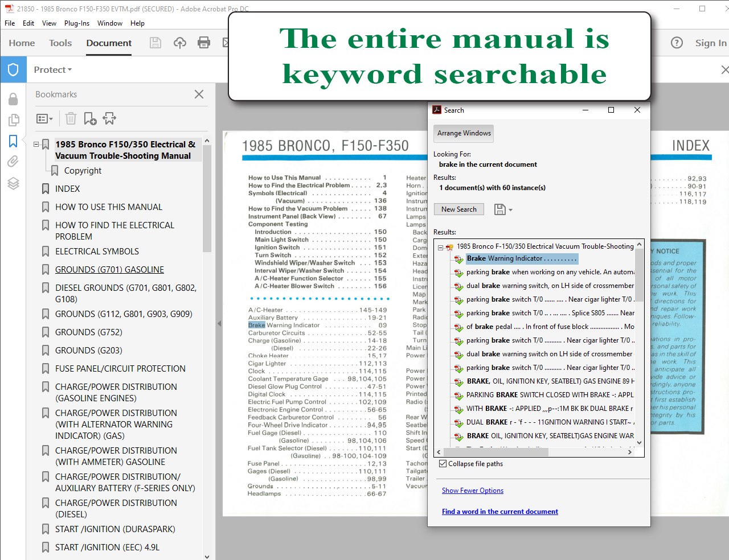
Task: Click the search results horizontal scrollbar
Action: click(x=495, y=452)
